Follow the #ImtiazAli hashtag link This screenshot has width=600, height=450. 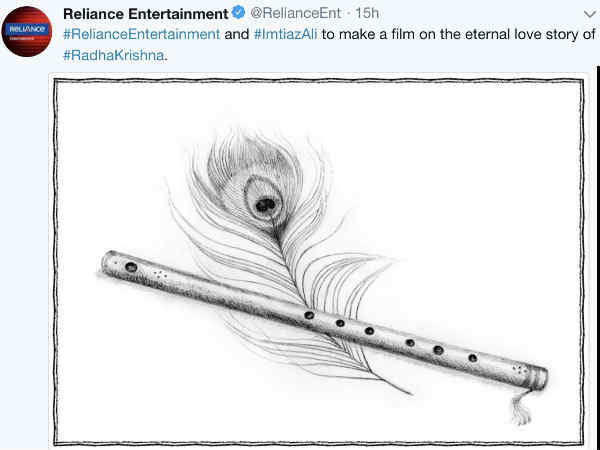tap(285, 34)
